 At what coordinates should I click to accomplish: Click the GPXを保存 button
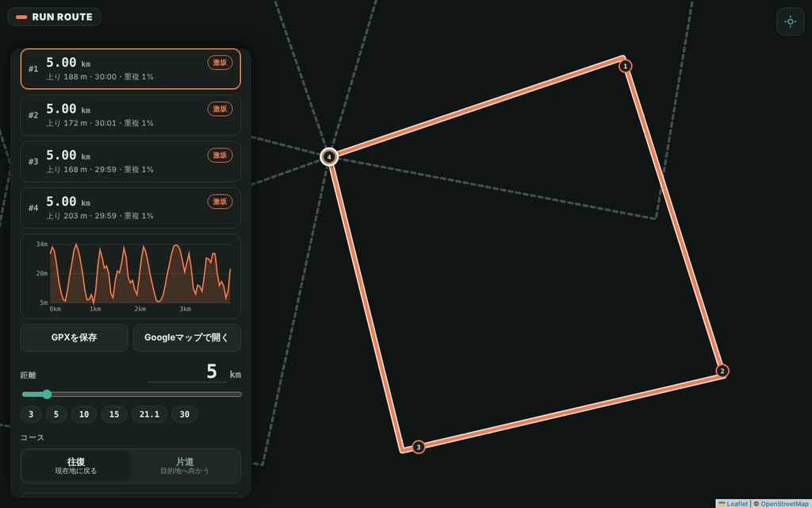tap(74, 338)
